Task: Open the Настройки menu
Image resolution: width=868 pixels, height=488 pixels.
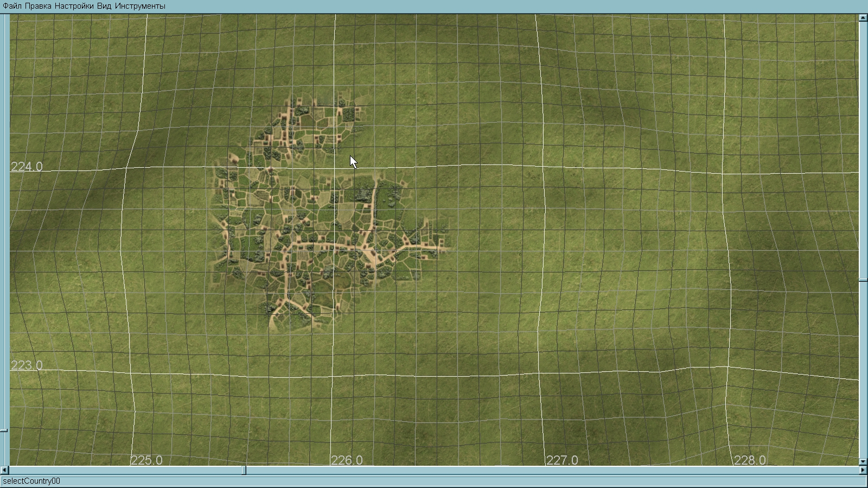Action: 74,6
